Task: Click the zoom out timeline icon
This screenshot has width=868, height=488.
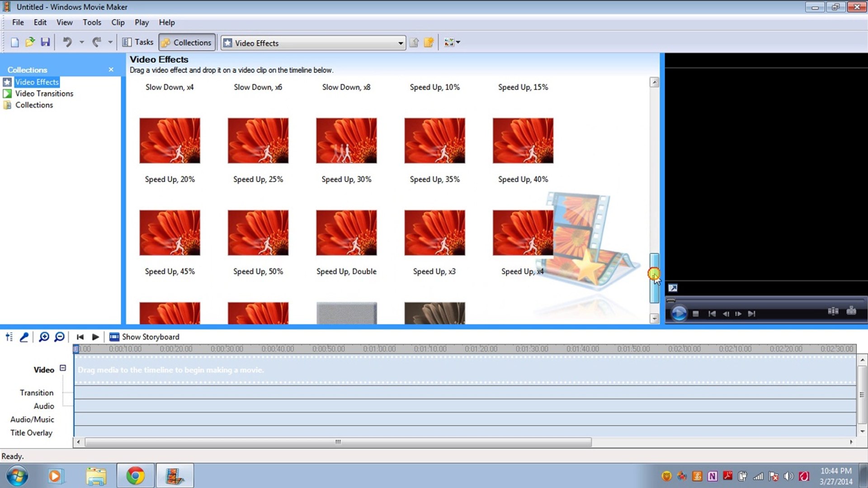Action: point(59,337)
